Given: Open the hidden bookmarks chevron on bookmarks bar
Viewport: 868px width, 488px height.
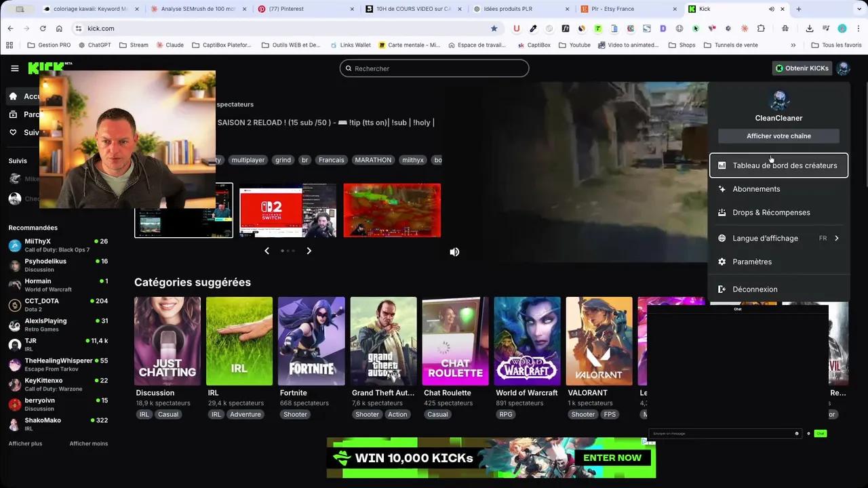Looking at the screenshot, I should (793, 45).
